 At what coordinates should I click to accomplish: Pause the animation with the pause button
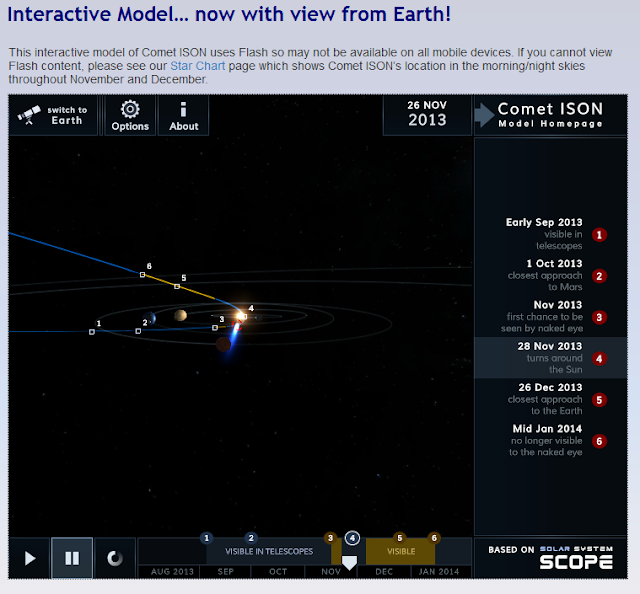pos(72,558)
